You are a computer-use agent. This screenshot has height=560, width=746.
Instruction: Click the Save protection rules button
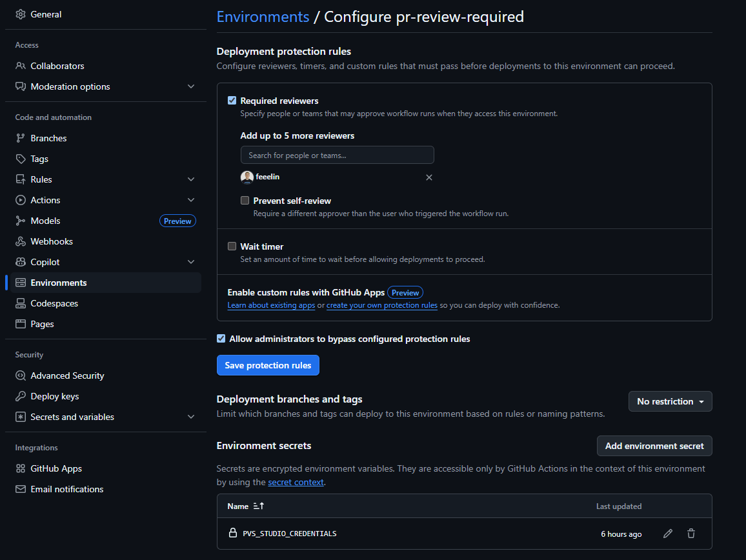tap(268, 365)
